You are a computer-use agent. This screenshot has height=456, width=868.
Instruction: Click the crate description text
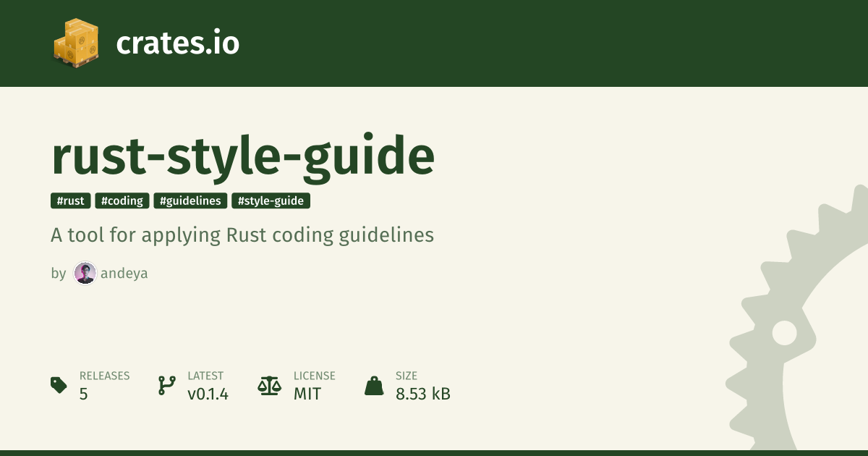242,236
